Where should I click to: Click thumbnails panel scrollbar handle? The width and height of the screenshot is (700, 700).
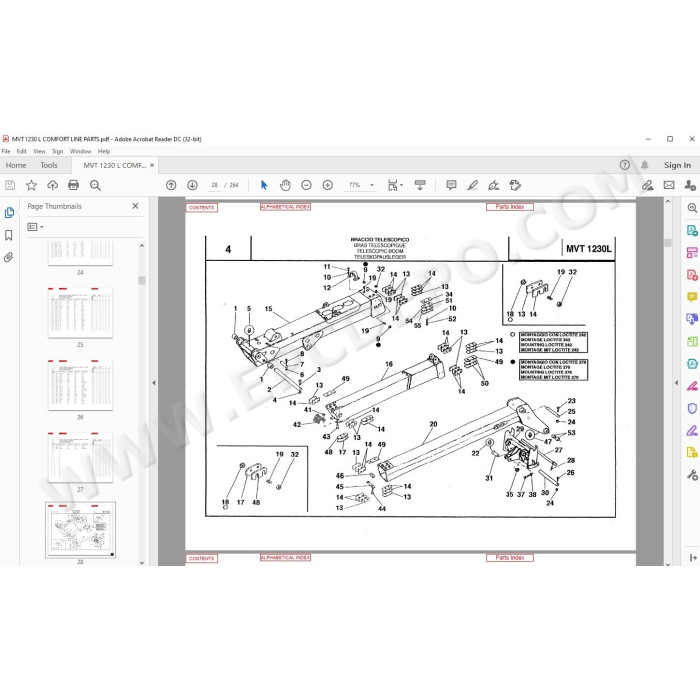coord(142,280)
